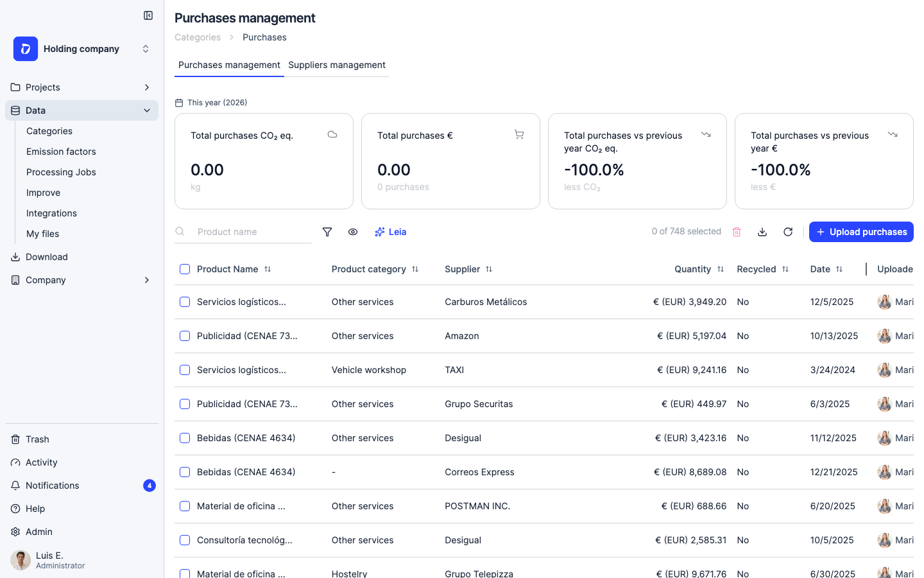Click the download purchases icon
This screenshot has height=578, width=924.
[x=762, y=232]
